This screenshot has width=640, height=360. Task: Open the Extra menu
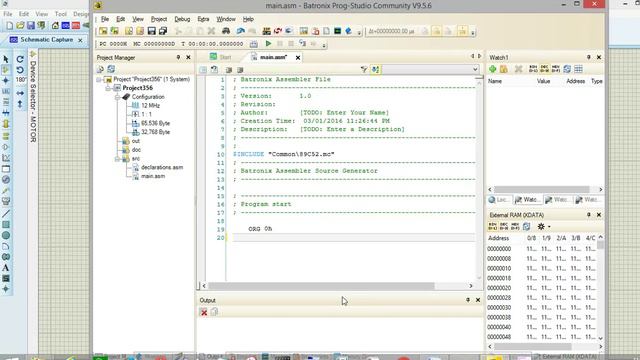coord(203,19)
